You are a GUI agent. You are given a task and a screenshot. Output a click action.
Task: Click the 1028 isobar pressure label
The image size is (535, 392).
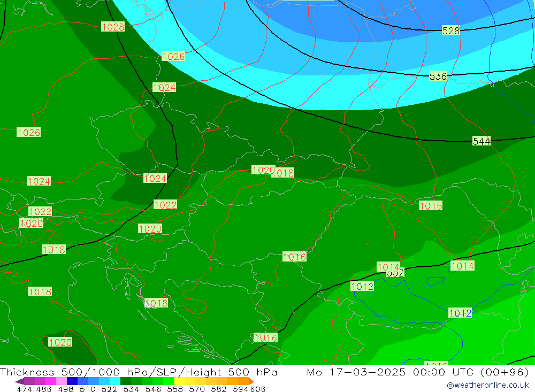(x=113, y=27)
